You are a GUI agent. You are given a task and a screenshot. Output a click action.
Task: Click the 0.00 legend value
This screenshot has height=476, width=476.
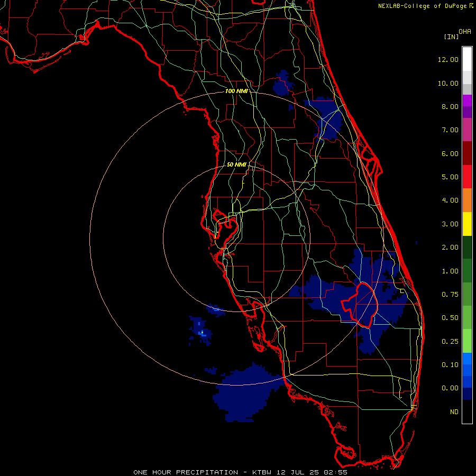coord(450,388)
